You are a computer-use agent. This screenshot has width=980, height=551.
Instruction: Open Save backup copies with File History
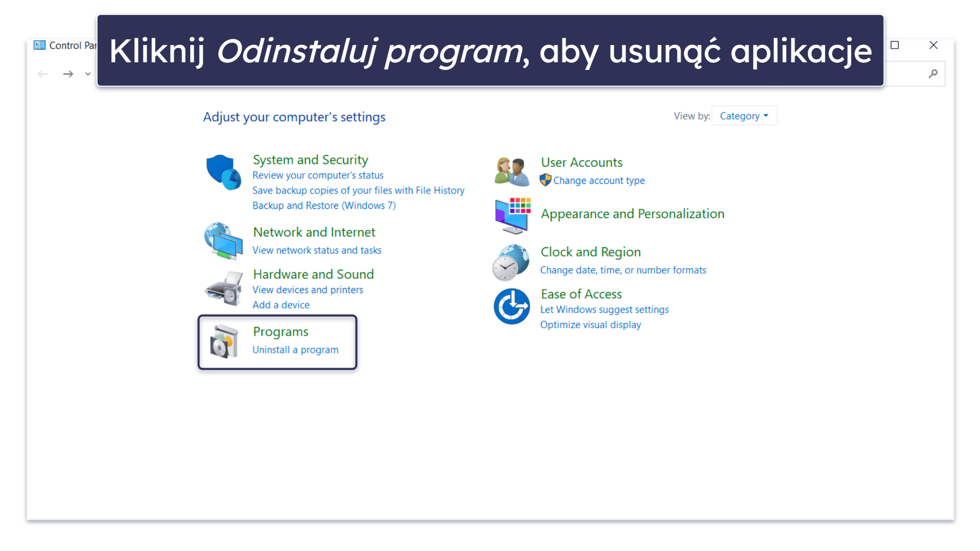358,190
